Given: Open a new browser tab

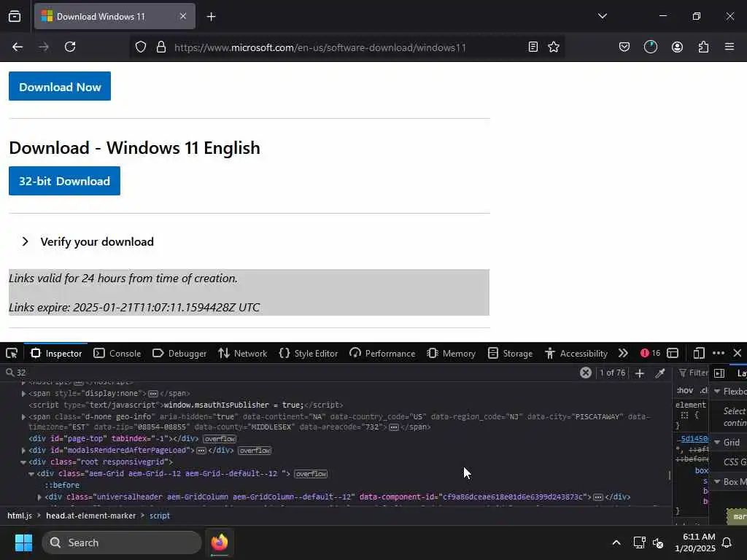Looking at the screenshot, I should (x=211, y=17).
